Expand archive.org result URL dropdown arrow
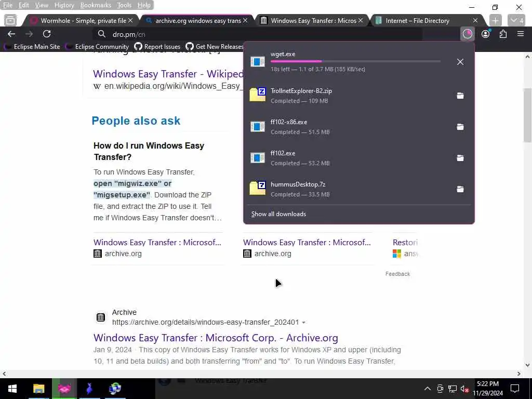Image resolution: width=532 pixels, height=399 pixels. tap(303, 322)
